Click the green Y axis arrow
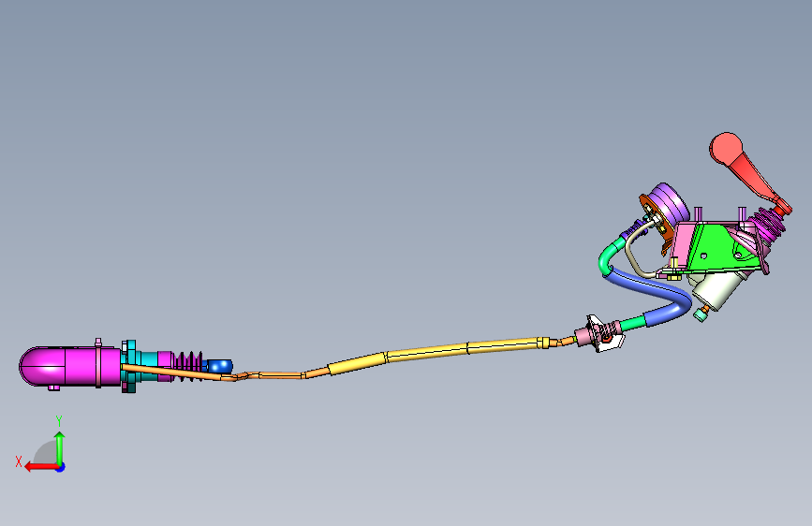 pyautogui.click(x=60, y=447)
